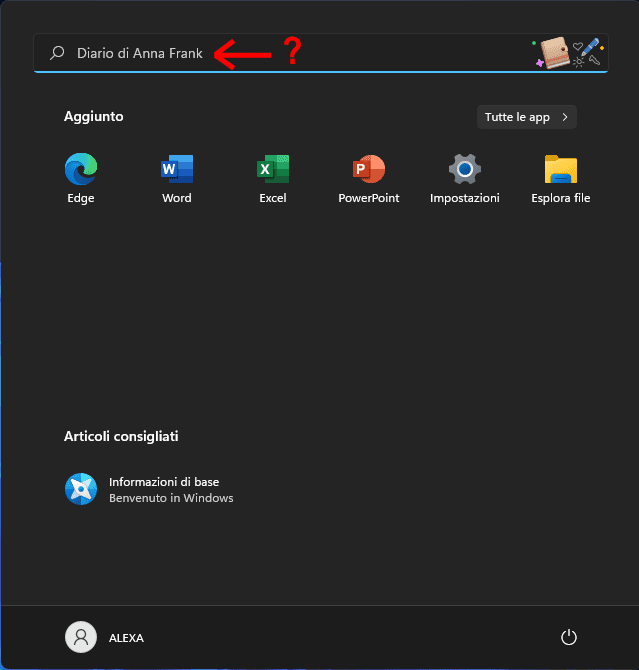This screenshot has width=639, height=670.
Task: Click the Articoli consigliati heading
Action: 121,436
